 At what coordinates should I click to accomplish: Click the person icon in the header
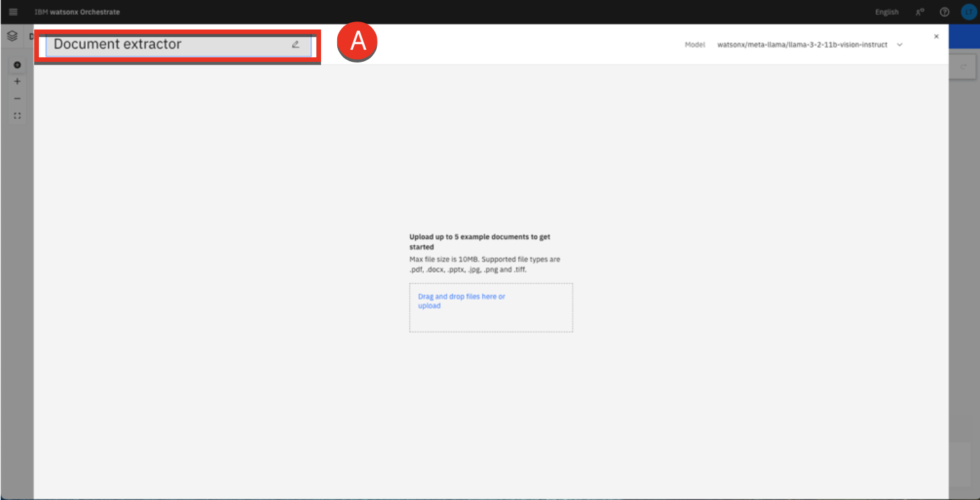pos(919,12)
